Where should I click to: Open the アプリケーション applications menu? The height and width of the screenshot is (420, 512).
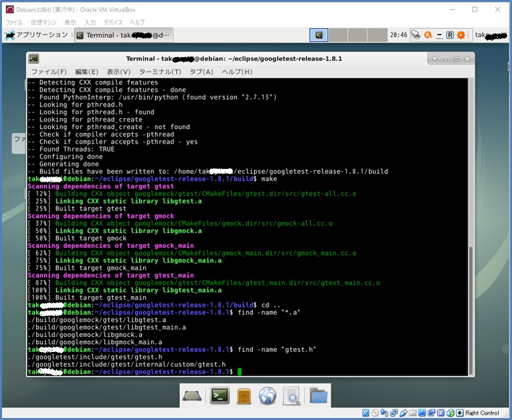(36, 35)
